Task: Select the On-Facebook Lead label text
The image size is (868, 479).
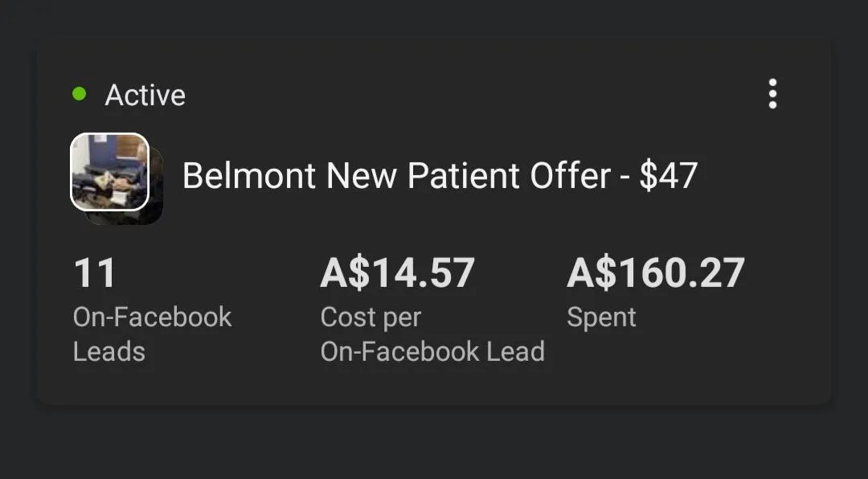Action: [x=432, y=351]
